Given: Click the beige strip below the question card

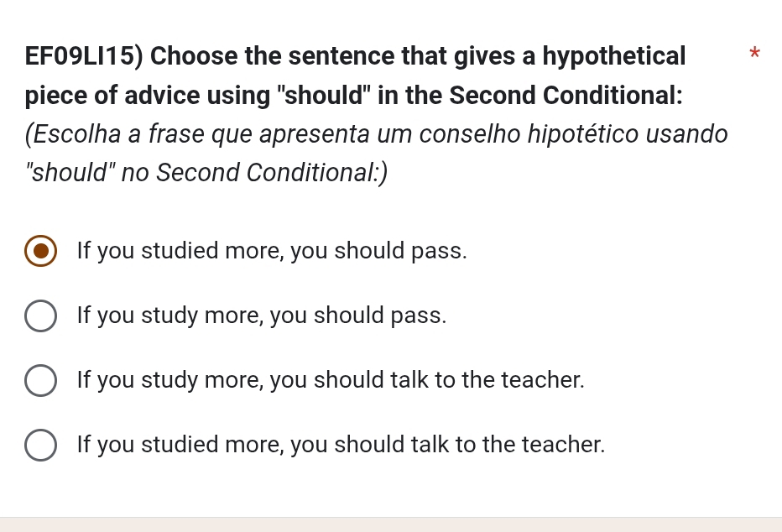Looking at the screenshot, I should (x=391, y=524).
